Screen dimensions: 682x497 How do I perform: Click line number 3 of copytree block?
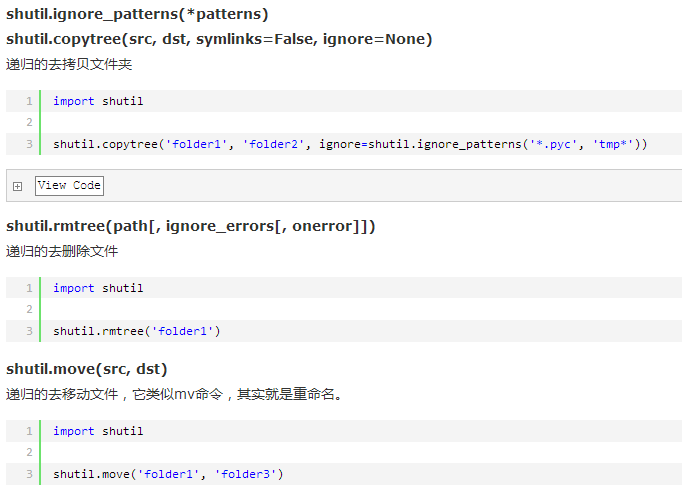tap(29, 144)
